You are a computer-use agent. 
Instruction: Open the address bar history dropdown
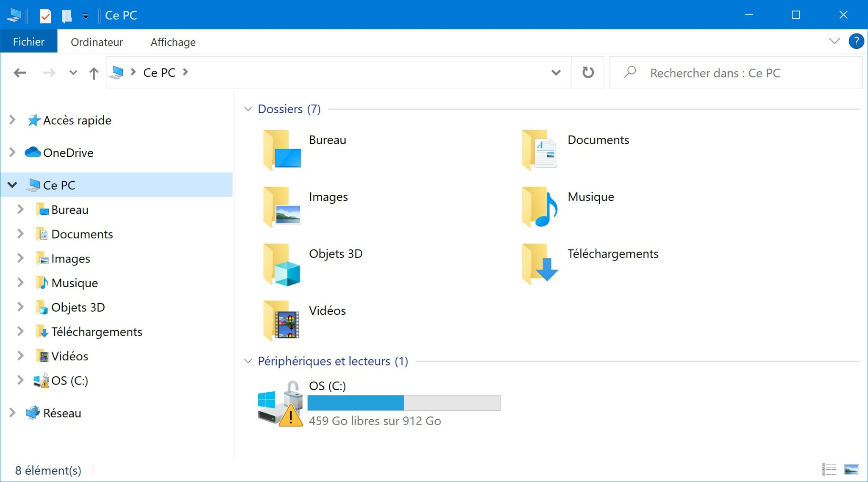(x=556, y=72)
